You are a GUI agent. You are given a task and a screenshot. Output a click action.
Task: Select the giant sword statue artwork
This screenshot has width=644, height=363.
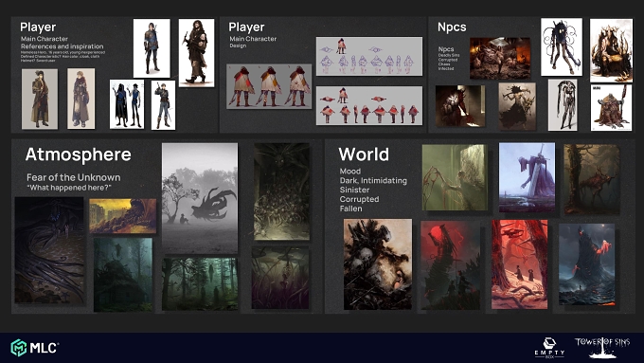[x=527, y=177]
